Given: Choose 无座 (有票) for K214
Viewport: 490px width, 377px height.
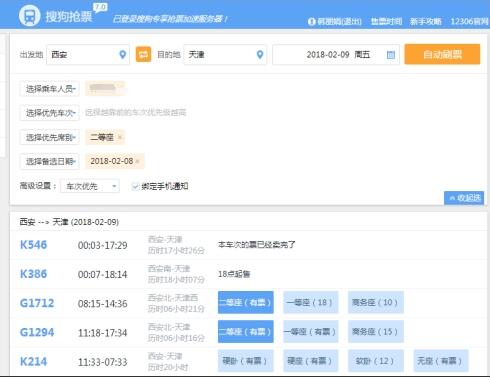Looking at the screenshot, I should click(x=441, y=361).
